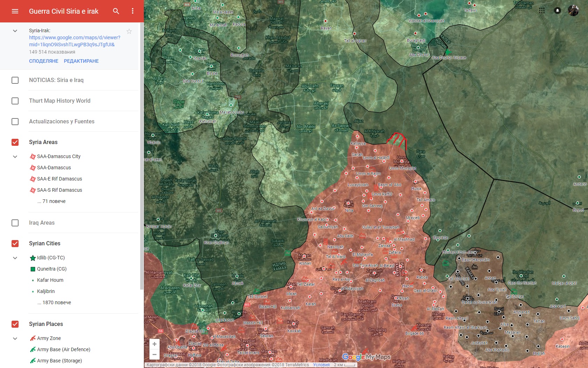
Task: Select SAA-S Rif Damascus list item
Action: pos(59,190)
